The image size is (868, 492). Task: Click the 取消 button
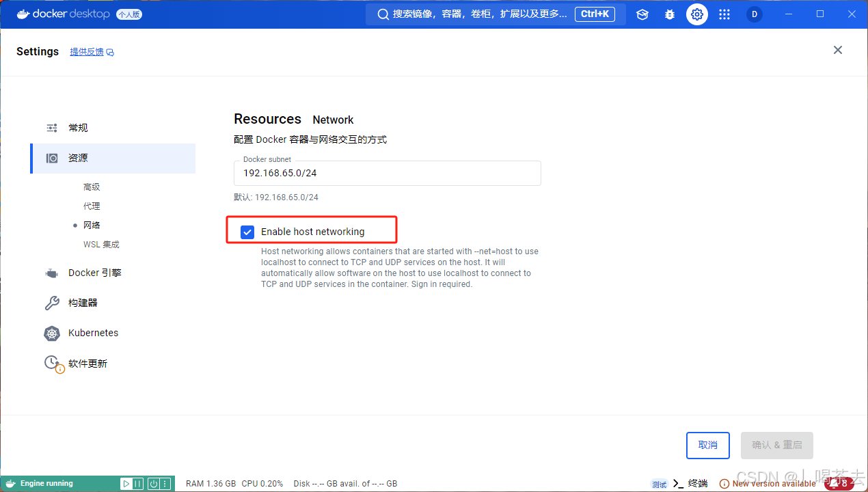click(x=707, y=445)
